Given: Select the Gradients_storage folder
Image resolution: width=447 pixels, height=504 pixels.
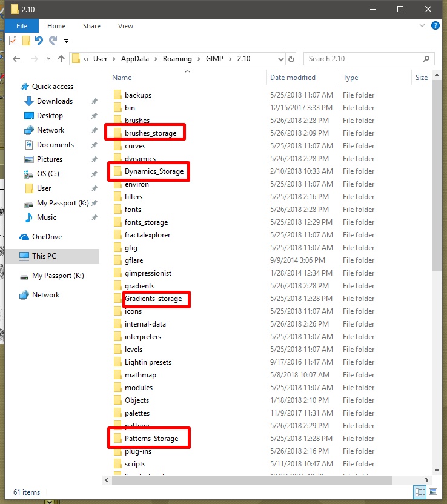Looking at the screenshot, I should pos(153,299).
